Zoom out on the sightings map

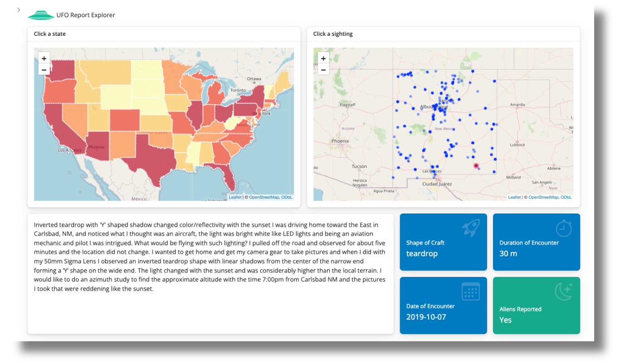tap(323, 70)
